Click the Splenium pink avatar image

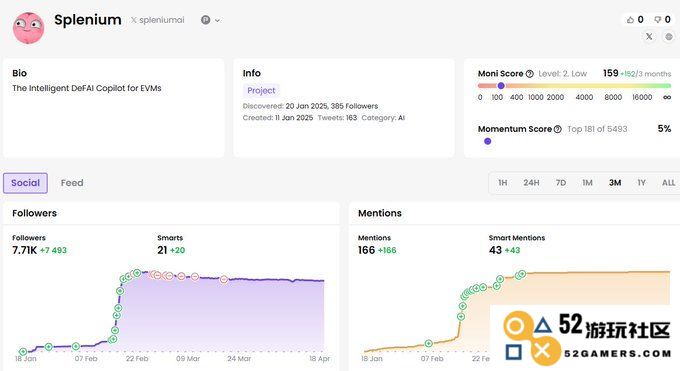point(29,28)
